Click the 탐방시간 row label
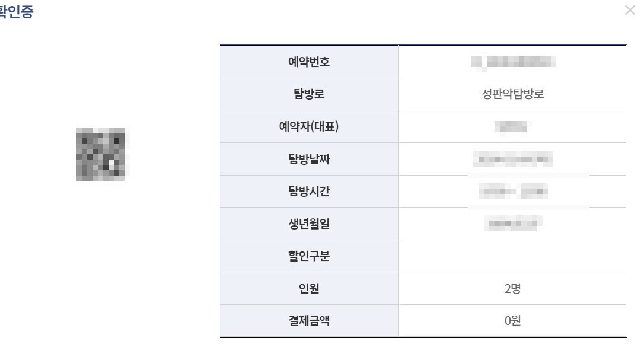 point(309,191)
